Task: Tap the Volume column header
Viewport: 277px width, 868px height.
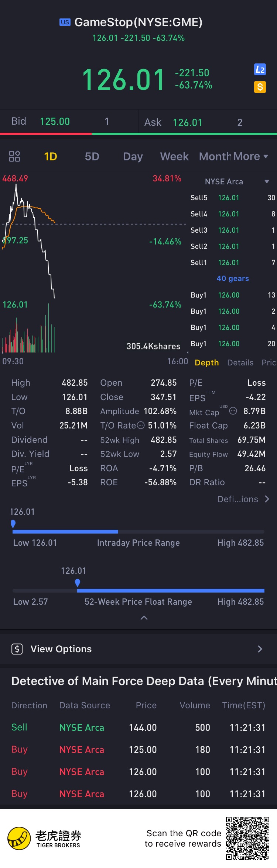Action: point(195,705)
